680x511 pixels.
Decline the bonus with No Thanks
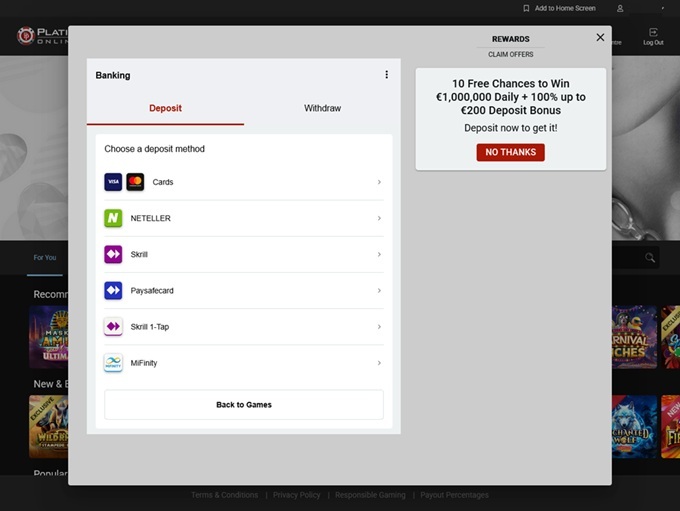[x=510, y=152]
